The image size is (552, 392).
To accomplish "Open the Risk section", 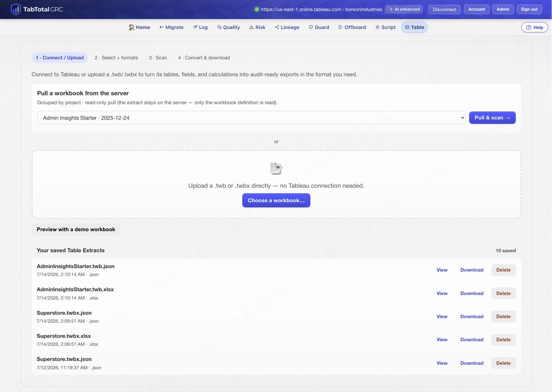I will pyautogui.click(x=257, y=27).
